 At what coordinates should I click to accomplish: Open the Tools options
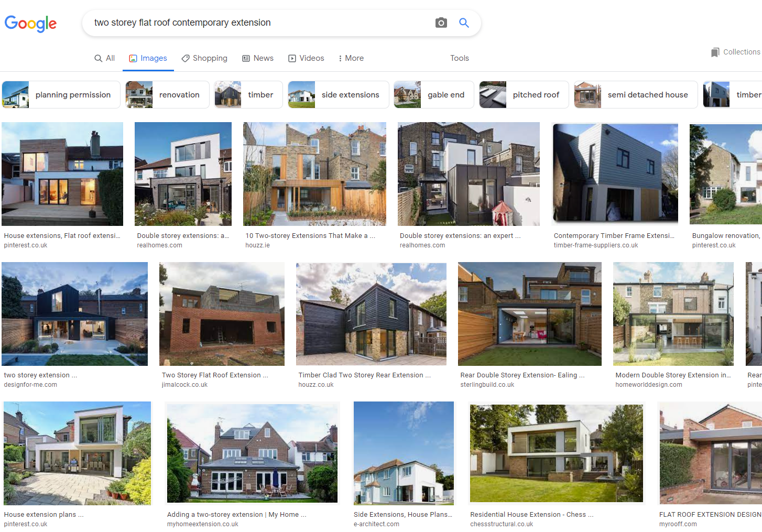459,58
